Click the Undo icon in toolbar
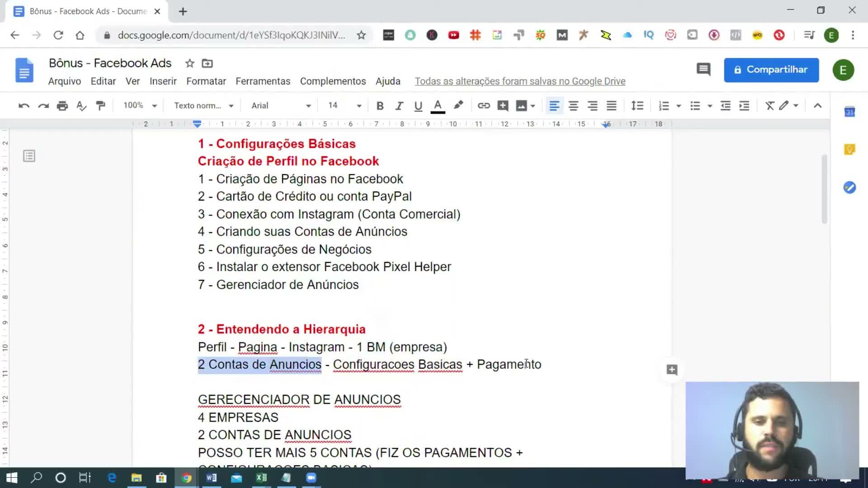Viewport: 868px width, 488px height. 24,106
